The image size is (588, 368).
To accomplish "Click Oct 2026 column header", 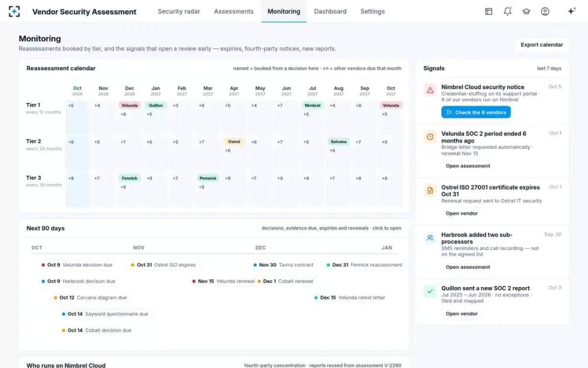I will click(77, 91).
